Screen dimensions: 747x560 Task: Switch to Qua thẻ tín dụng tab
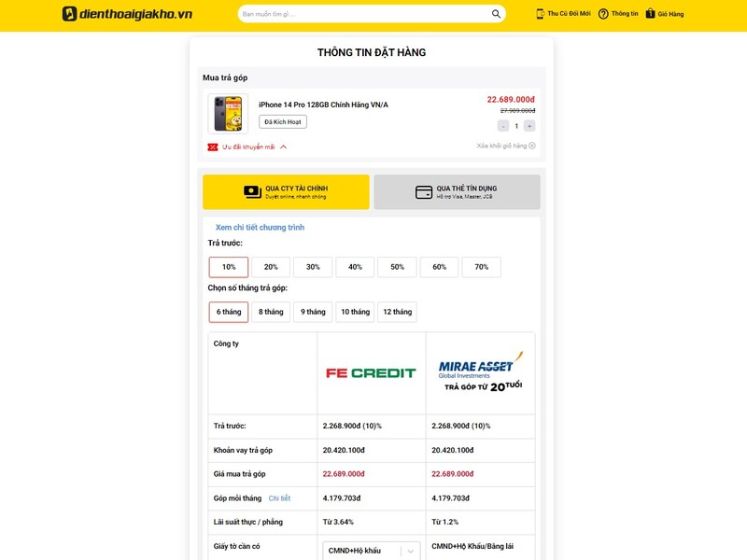click(x=457, y=192)
